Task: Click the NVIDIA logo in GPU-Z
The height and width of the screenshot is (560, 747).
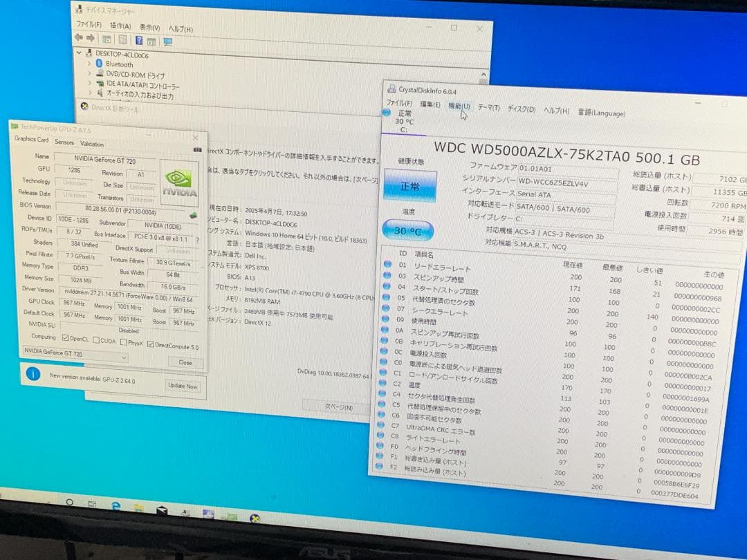Action: (179, 180)
